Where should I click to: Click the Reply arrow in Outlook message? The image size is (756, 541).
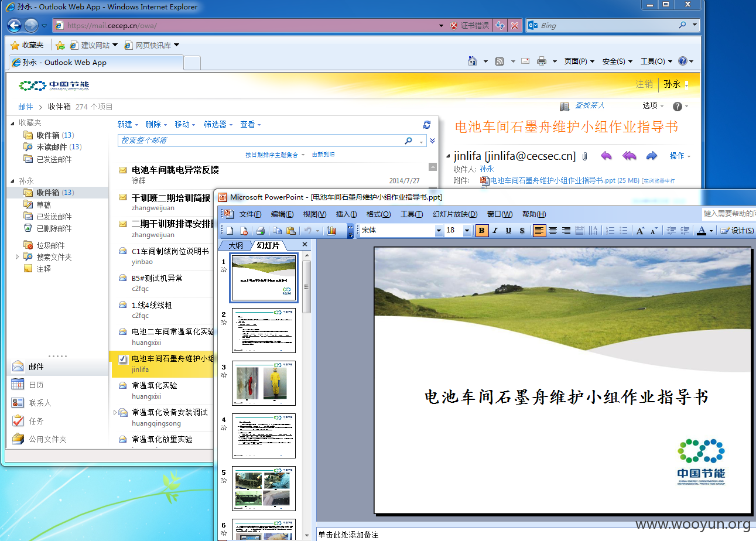point(606,156)
